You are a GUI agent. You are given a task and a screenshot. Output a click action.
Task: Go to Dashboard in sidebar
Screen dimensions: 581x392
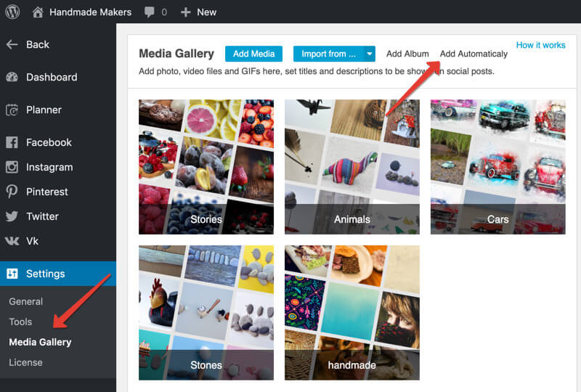click(x=52, y=77)
